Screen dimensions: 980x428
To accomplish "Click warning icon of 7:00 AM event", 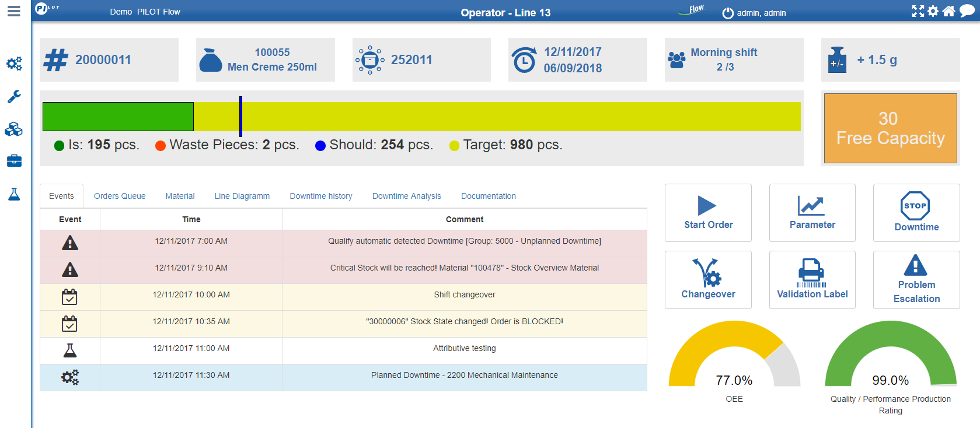I will coord(70,243).
